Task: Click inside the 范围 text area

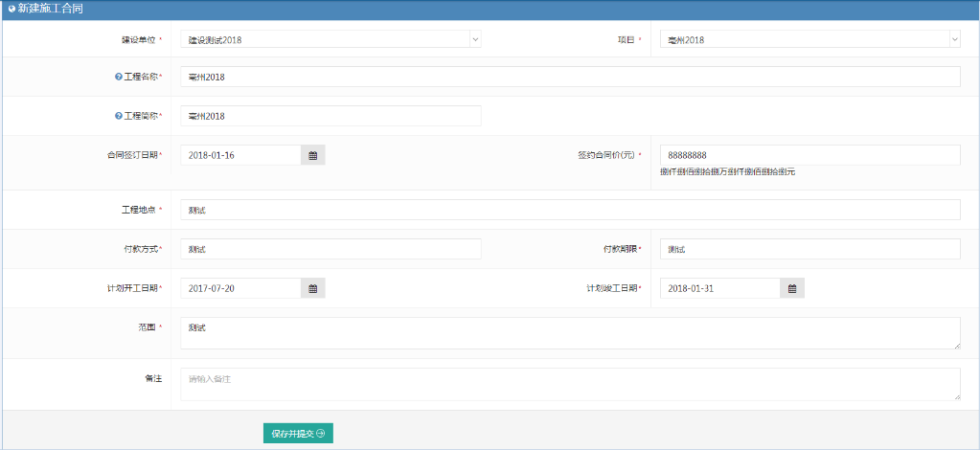Action: [570, 333]
